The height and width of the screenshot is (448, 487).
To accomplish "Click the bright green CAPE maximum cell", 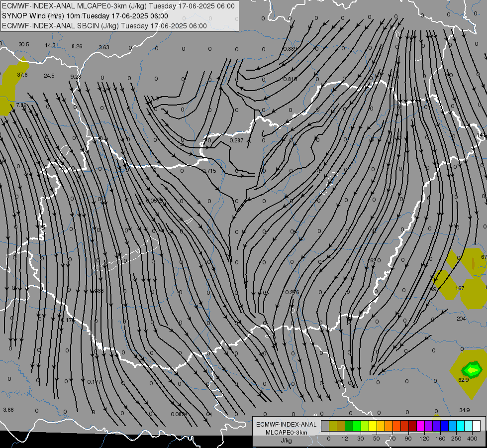I will (x=472, y=370).
